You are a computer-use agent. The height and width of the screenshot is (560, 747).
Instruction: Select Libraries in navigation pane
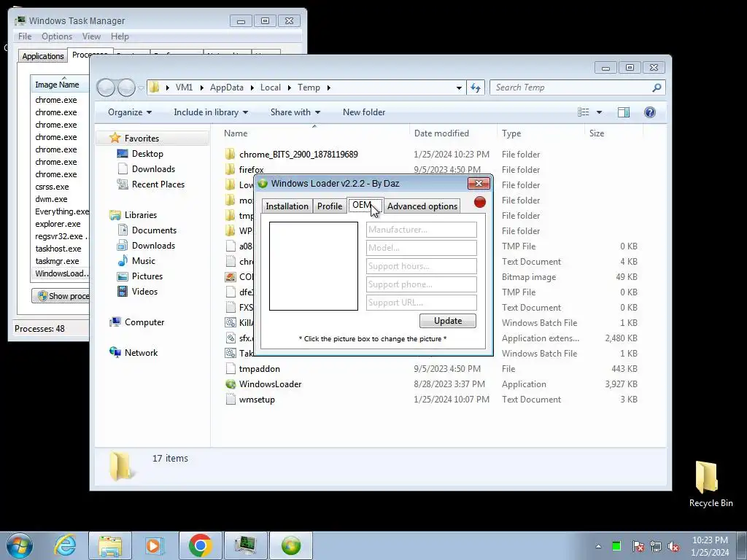click(x=141, y=215)
